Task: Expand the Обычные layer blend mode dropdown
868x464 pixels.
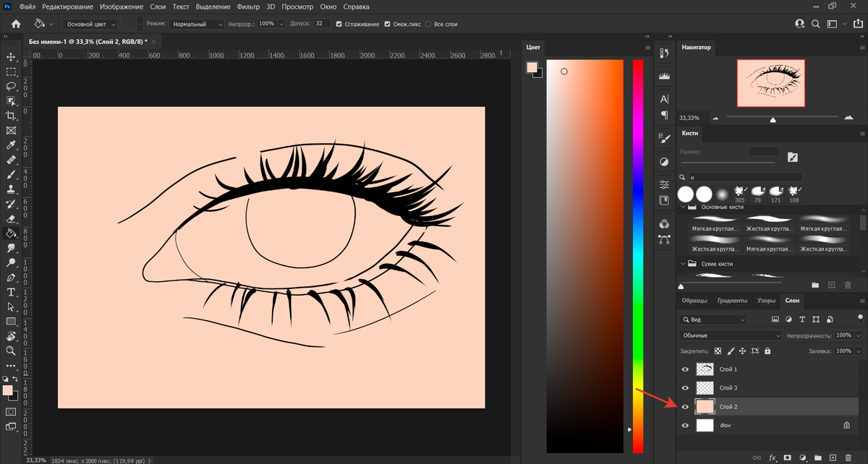Action: pyautogui.click(x=731, y=336)
